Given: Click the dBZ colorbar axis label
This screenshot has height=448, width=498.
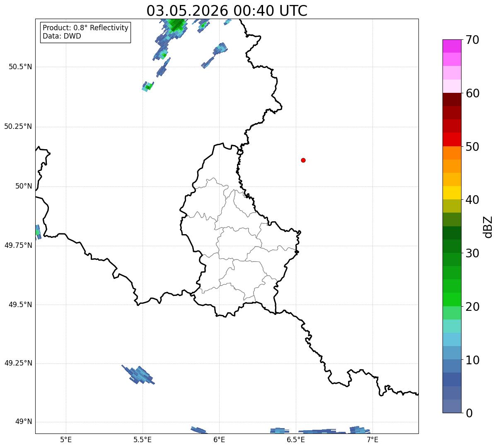Looking at the screenshot, I should pos(488,227).
